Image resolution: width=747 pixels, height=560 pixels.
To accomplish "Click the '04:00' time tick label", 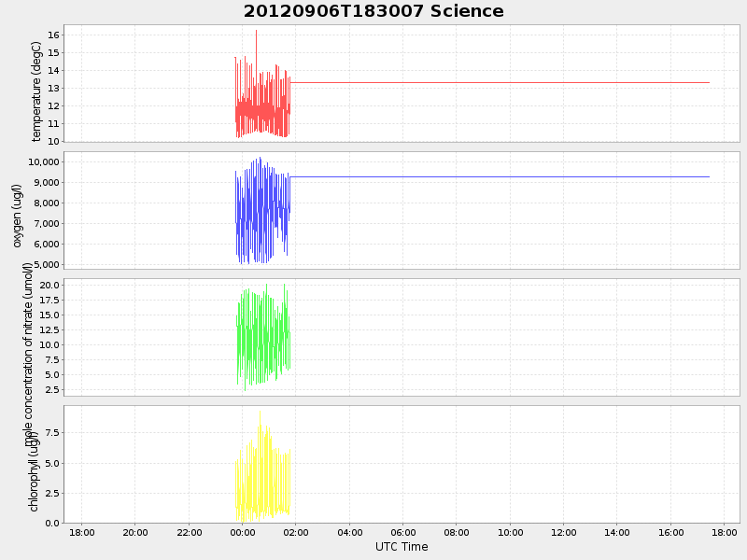I will (x=349, y=532).
